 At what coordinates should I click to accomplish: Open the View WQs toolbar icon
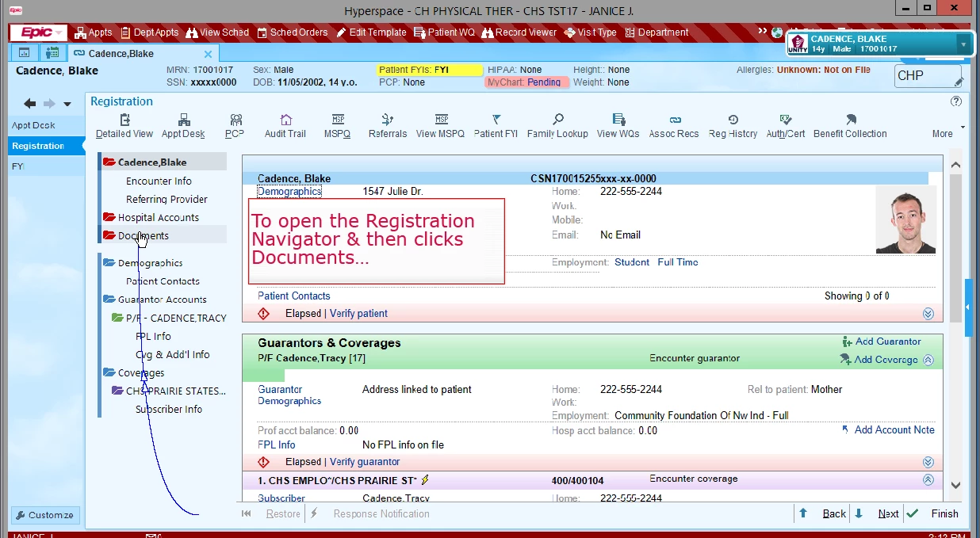[x=618, y=126]
